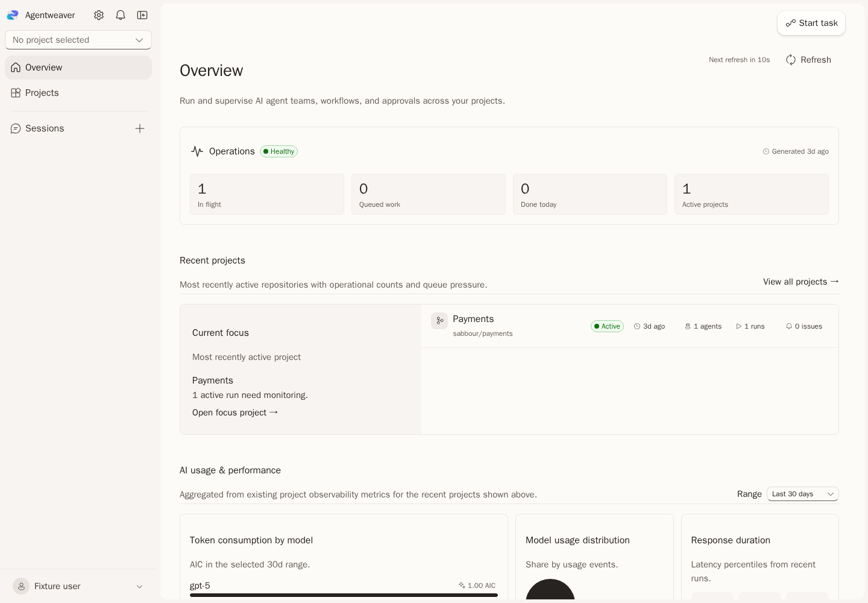Viewport: 868px width, 603px height.
Task: Go to Overview in the sidebar
Action: click(x=78, y=68)
